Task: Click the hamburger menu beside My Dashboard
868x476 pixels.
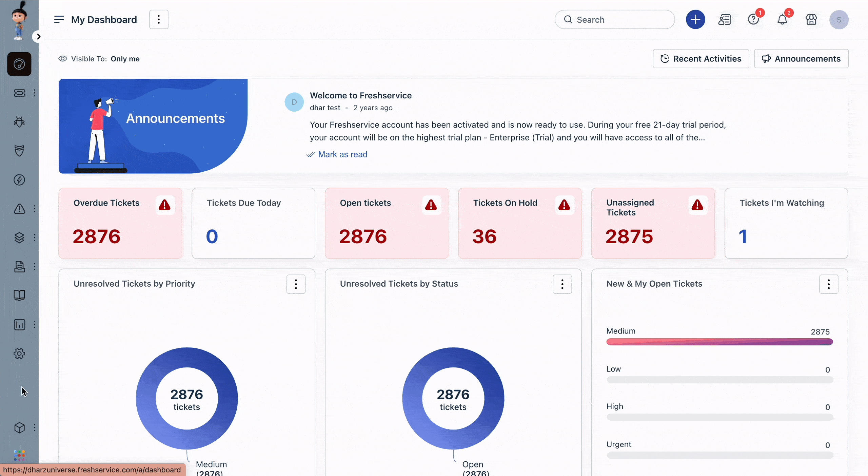Action: pyautogui.click(x=59, y=20)
